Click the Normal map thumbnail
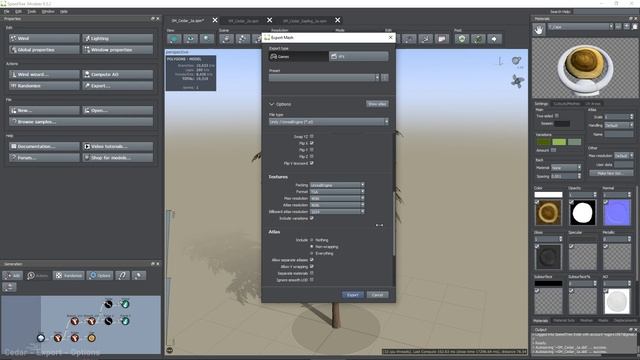This screenshot has width=640, height=360. [617, 213]
